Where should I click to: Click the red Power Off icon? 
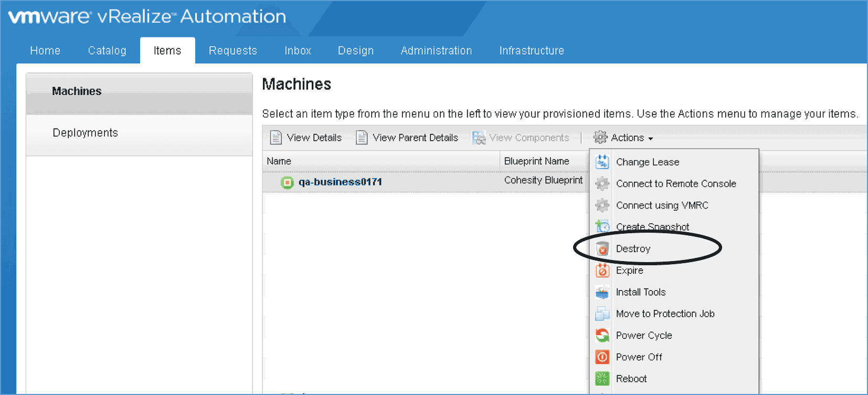[602, 357]
